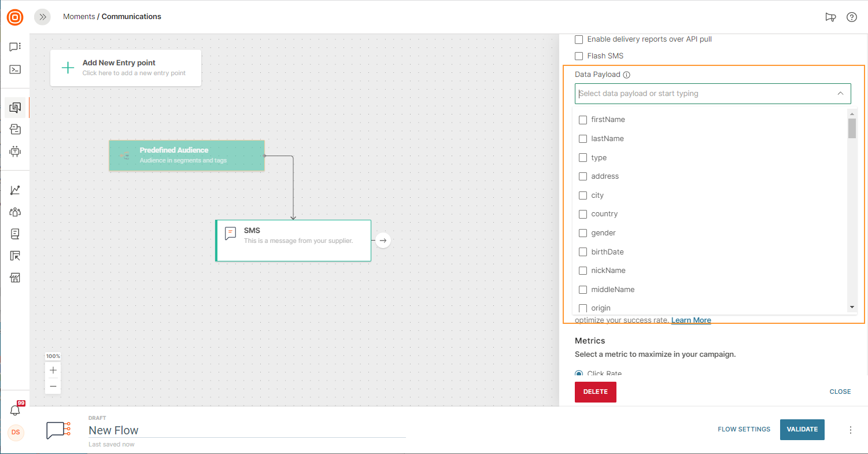Click the info icon beside Data Payload
The height and width of the screenshot is (454, 868).
point(627,75)
